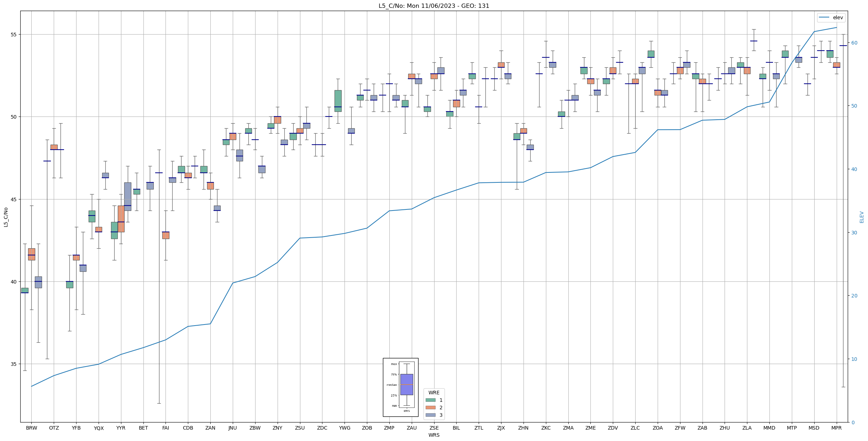
Task: Click the ZDC station label
Action: coord(322,428)
